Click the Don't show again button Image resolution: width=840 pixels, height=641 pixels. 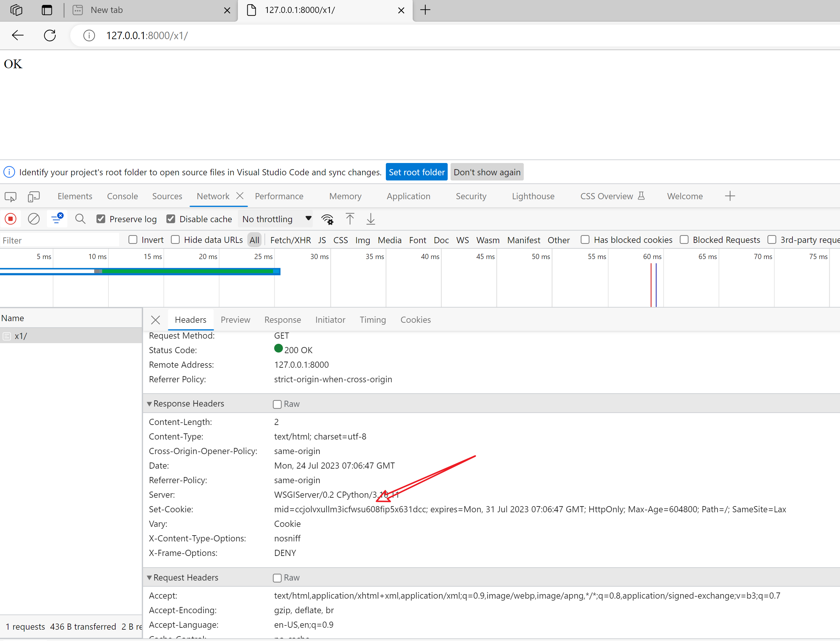click(x=487, y=172)
